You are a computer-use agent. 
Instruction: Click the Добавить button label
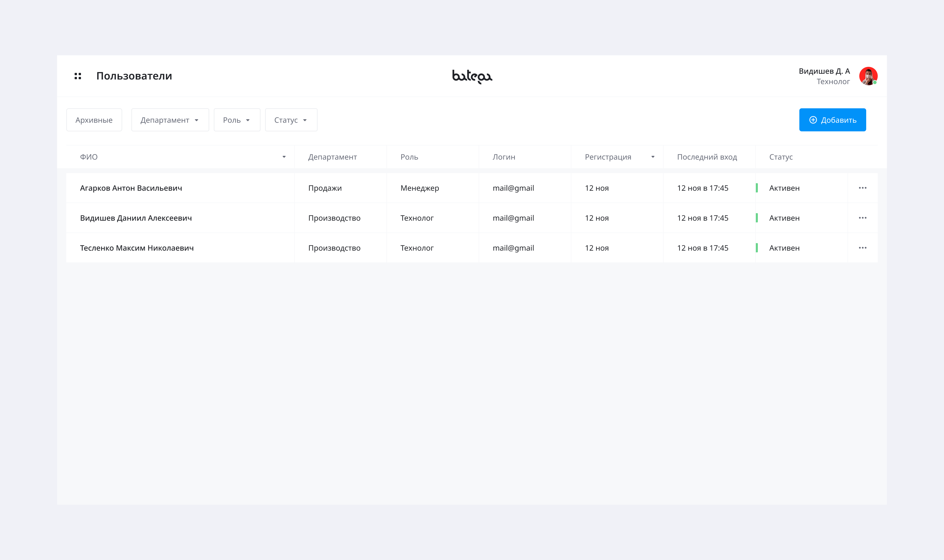click(x=838, y=120)
